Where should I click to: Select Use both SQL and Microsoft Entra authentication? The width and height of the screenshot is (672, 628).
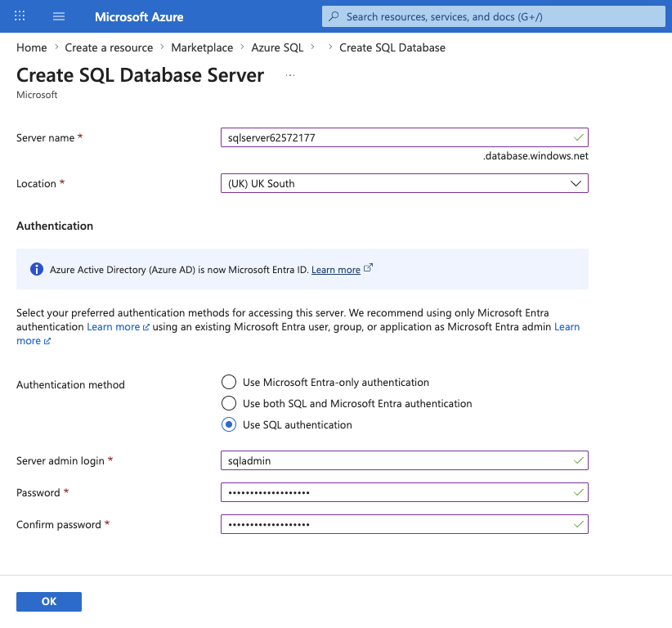click(x=229, y=403)
